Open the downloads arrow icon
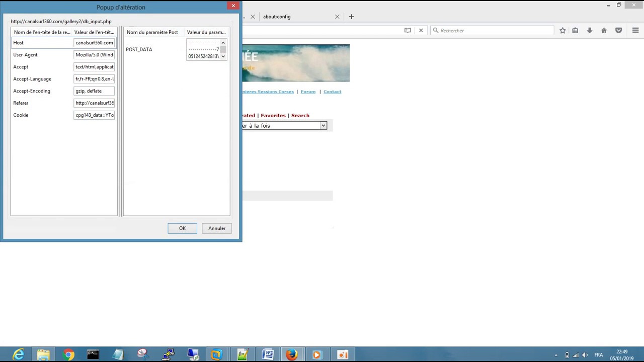644x362 pixels. (x=589, y=30)
